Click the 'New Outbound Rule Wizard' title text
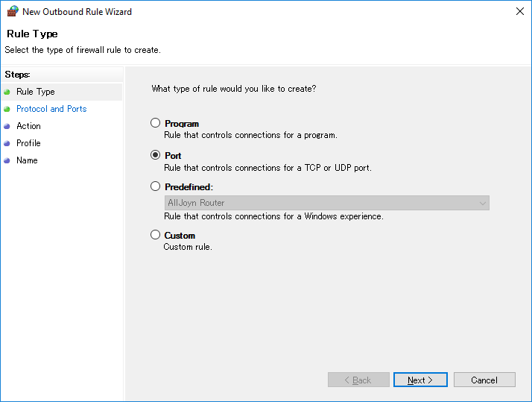The image size is (532, 402). (x=77, y=11)
